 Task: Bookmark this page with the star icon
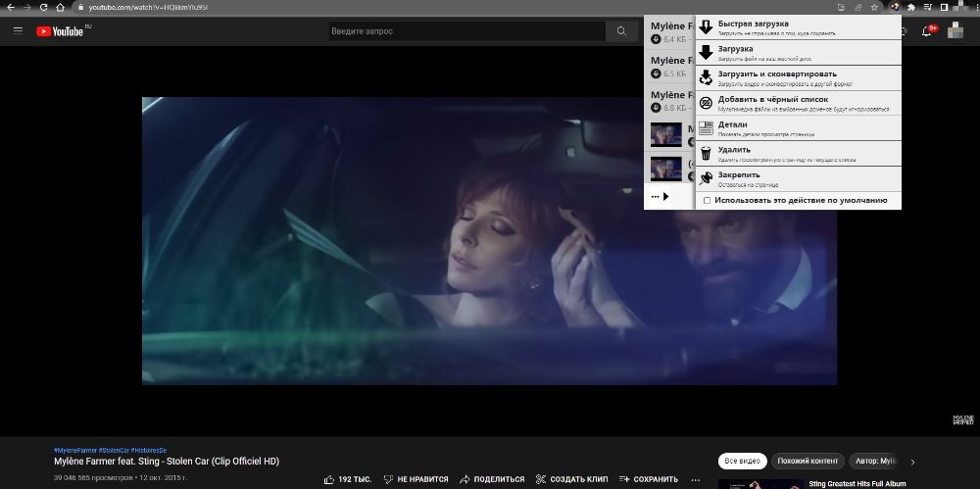[873, 7]
